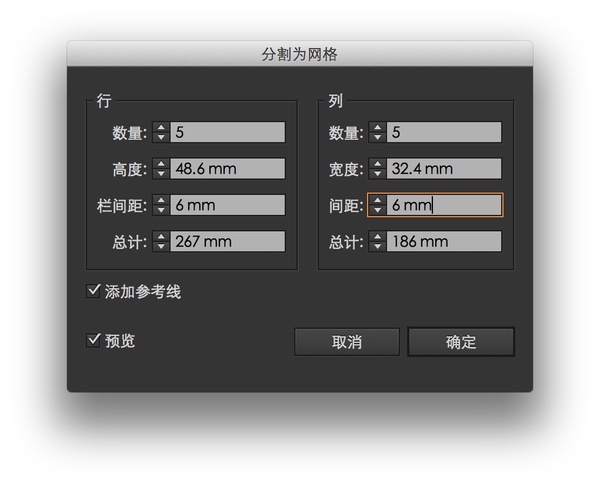The height and width of the screenshot is (485, 600).
Task: Click the column 总计 stepper arrows
Action: pos(377,241)
